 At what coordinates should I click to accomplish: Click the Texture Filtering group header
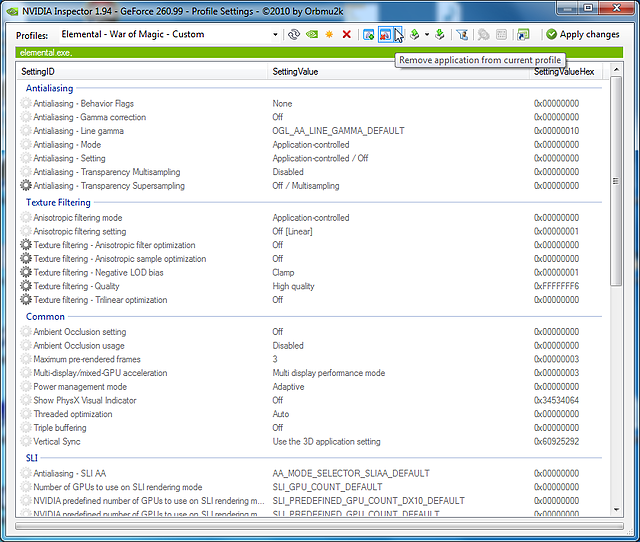tap(58, 202)
